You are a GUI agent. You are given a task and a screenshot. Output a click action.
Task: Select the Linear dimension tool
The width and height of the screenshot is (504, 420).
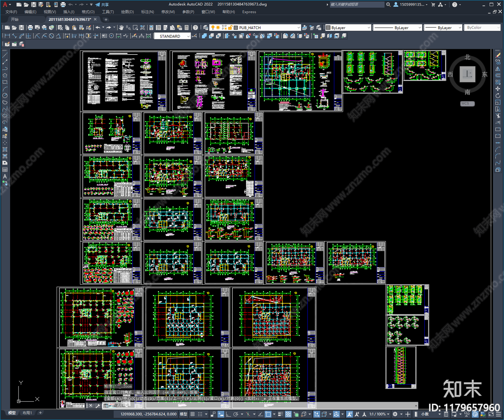click(x=7, y=36)
